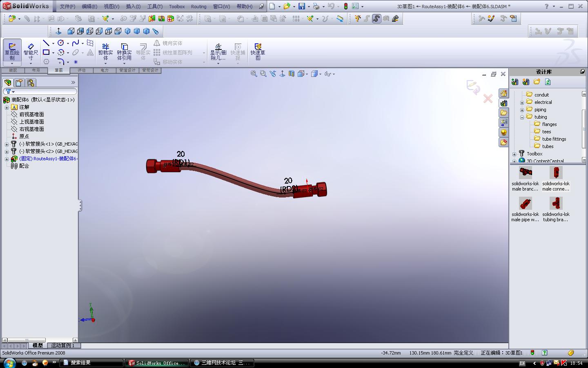
Task: Toggle the highlighted flexible route tool button
Action: (x=376, y=18)
